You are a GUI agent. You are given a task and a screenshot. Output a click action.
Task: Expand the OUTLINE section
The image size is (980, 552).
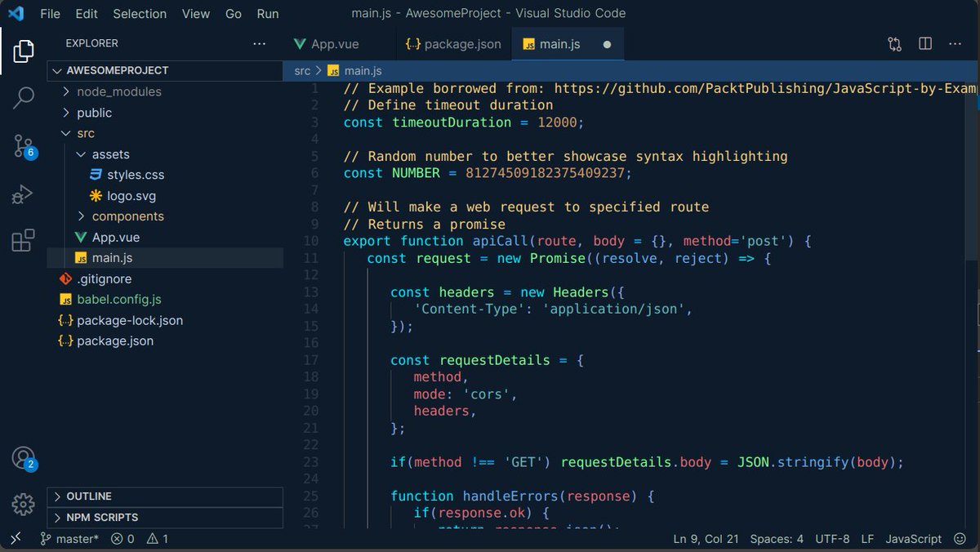[165, 496]
